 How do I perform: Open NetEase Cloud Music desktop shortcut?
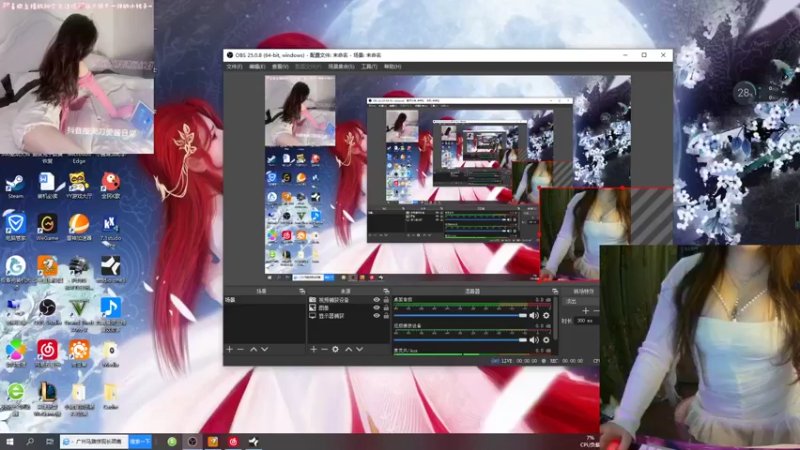47,354
